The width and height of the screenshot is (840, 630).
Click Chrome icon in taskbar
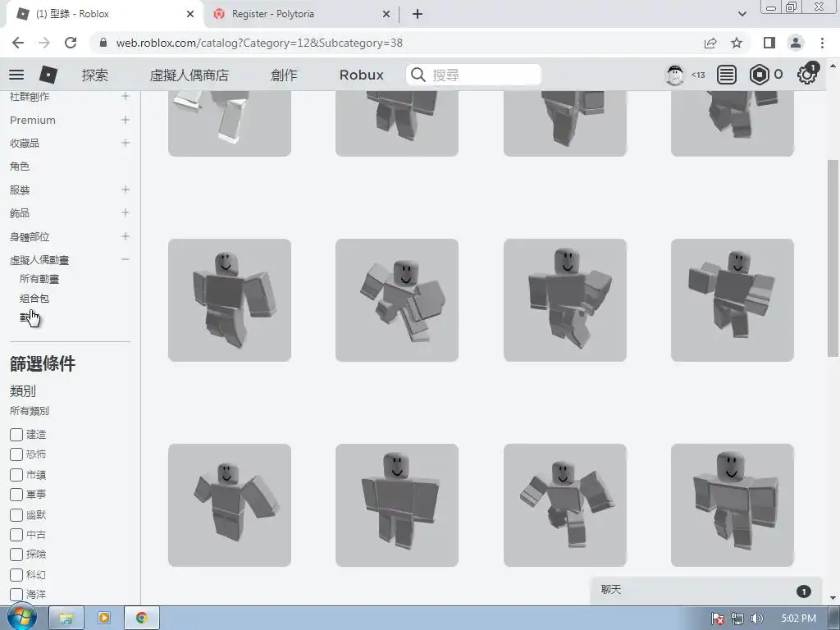pos(141,619)
